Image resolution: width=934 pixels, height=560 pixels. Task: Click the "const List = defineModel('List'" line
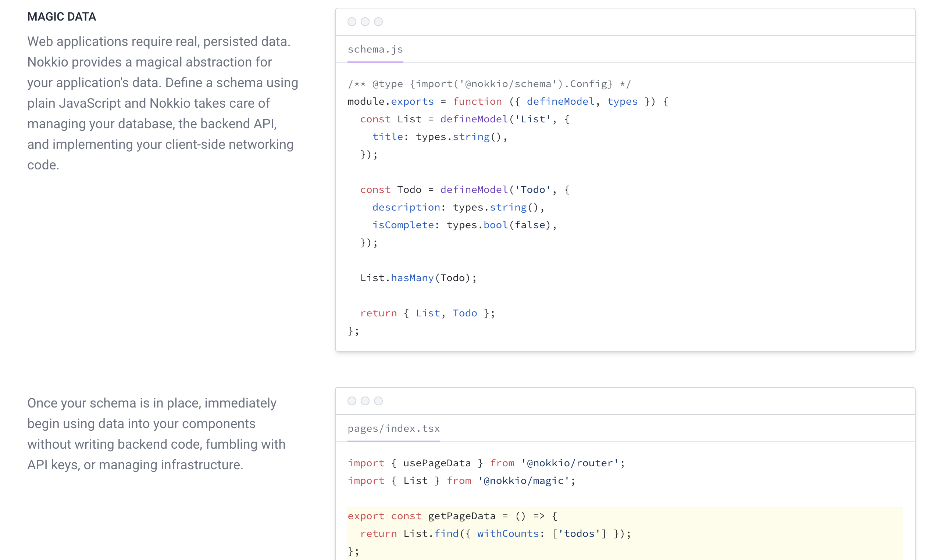pyautogui.click(x=465, y=119)
